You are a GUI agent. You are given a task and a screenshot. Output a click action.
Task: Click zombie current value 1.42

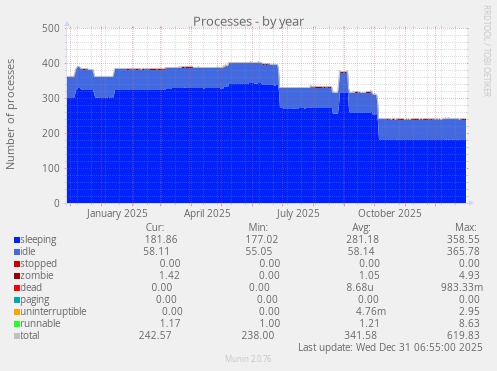click(169, 275)
